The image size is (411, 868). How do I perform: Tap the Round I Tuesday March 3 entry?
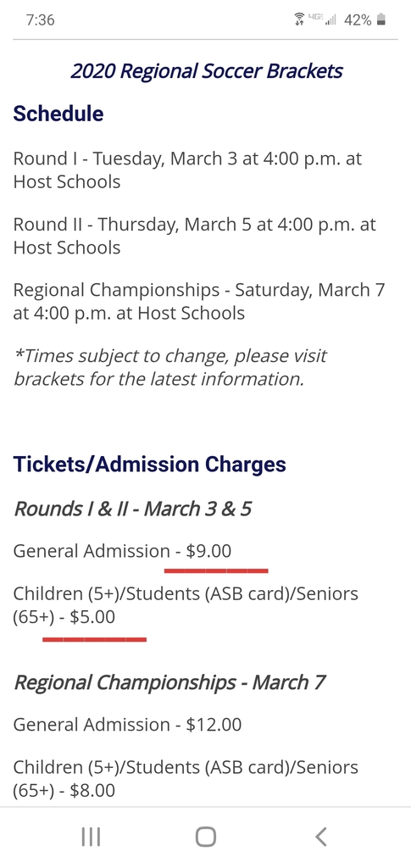[187, 170]
